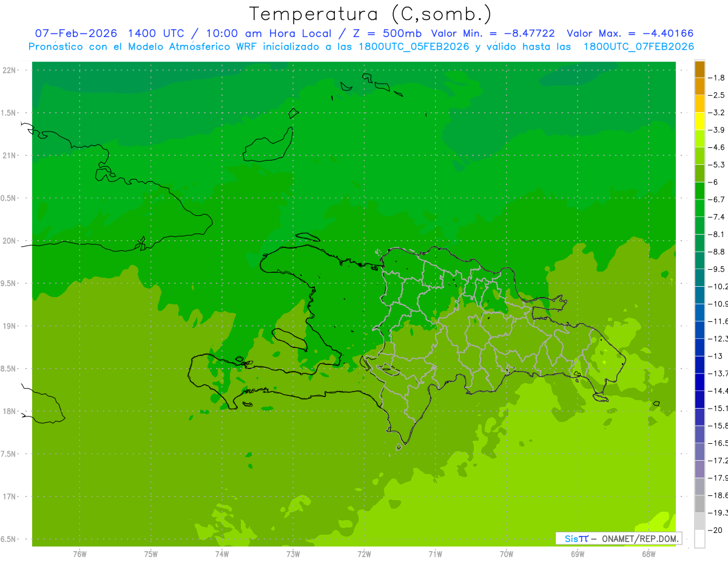Select the "Z = 500mb" level text
Image resolution: width=728 pixels, height=562 pixels.
(x=386, y=33)
